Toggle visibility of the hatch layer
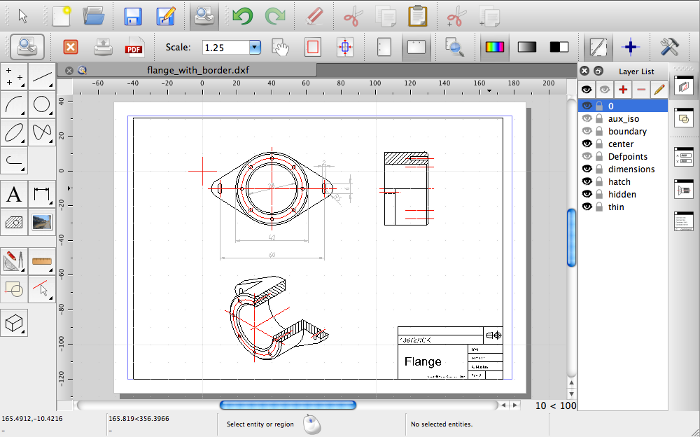Image resolution: width=700 pixels, height=437 pixels. 587,181
